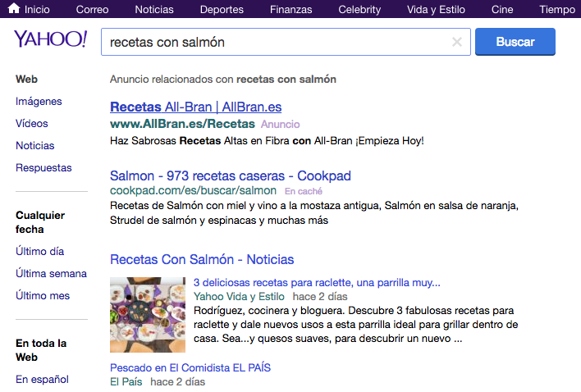Viewport: 581px width, 392px height.
Task: Filter results by Último día
Action: coord(39,251)
